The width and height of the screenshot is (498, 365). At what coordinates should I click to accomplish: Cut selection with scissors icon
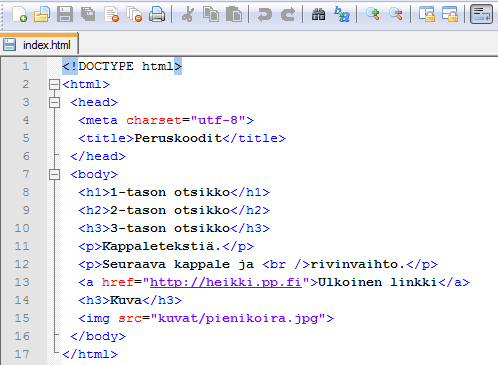click(x=188, y=15)
